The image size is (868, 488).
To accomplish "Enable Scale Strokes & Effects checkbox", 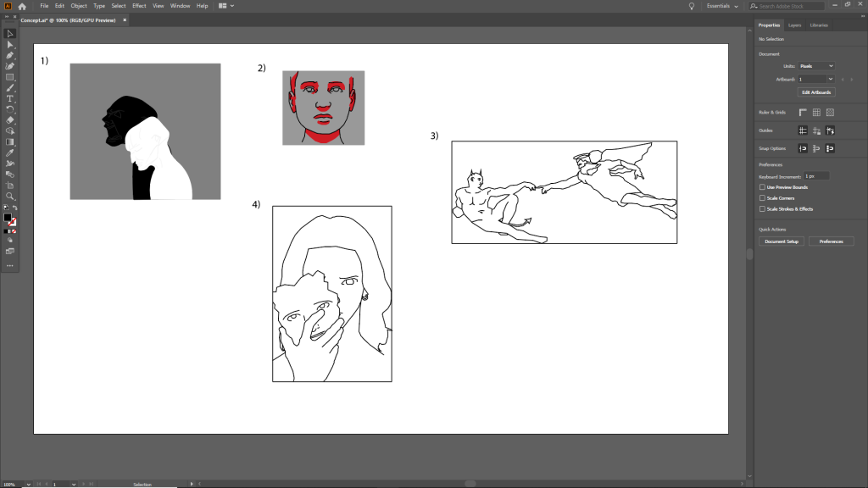I will click(x=762, y=208).
